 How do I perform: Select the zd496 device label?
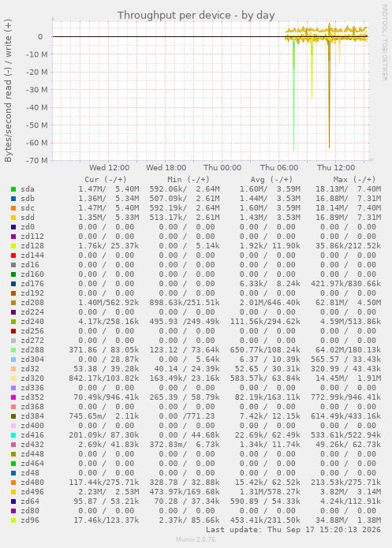click(x=32, y=492)
